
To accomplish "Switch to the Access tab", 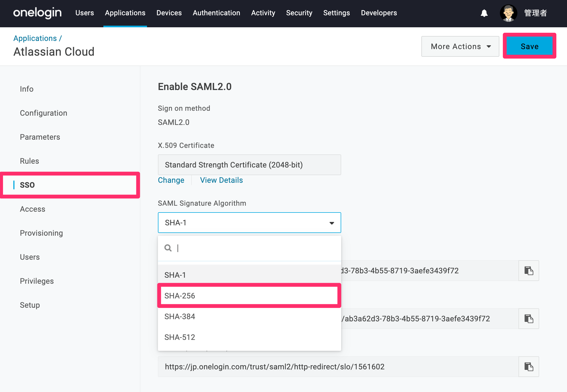I will pos(33,209).
